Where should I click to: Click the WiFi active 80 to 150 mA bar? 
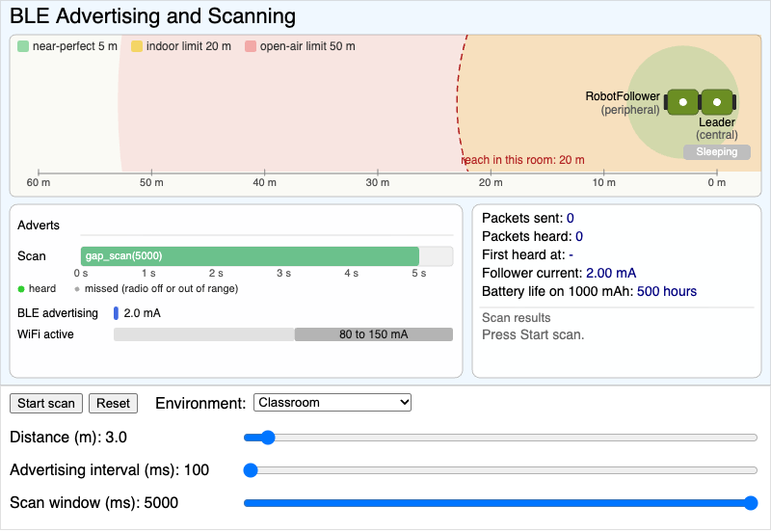(374, 334)
